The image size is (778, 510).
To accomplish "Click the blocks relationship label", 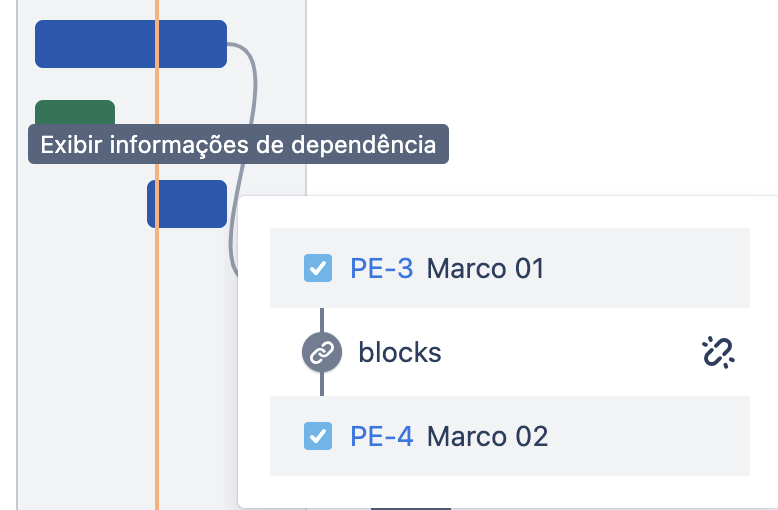I will pos(400,352).
